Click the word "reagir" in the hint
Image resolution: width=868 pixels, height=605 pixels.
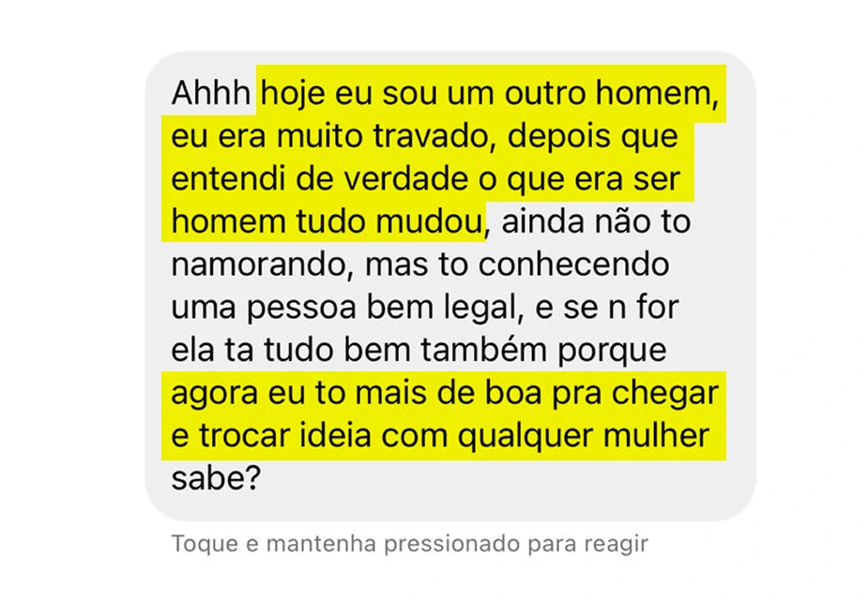[x=616, y=545]
